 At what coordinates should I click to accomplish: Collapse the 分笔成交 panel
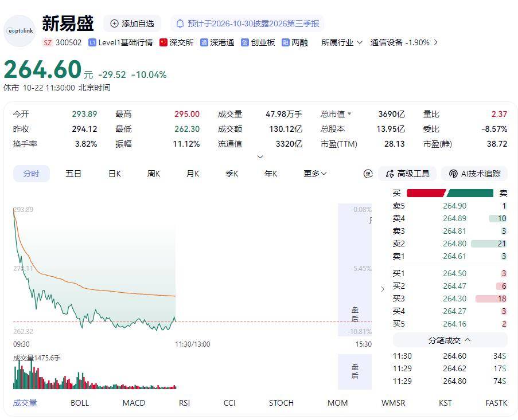[450, 340]
